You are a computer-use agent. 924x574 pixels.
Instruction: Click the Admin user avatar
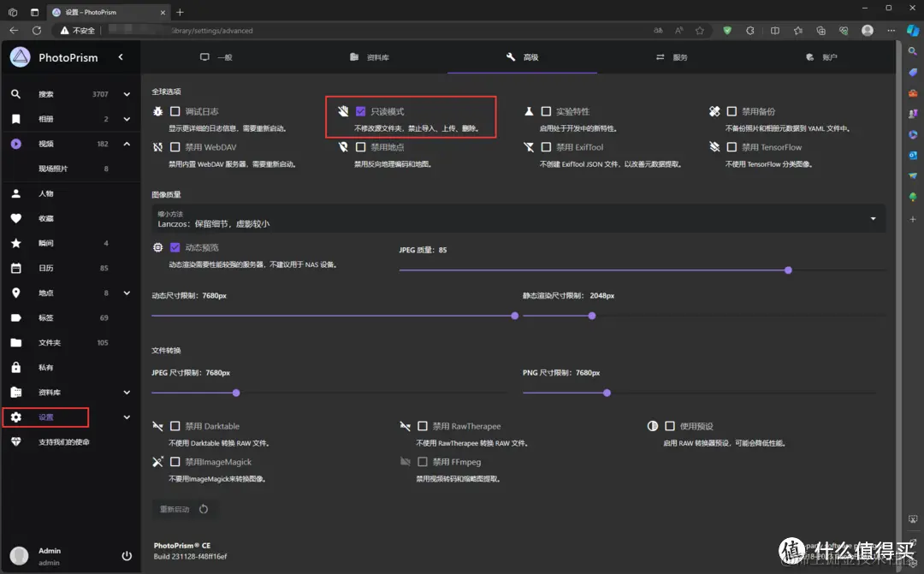[x=19, y=556]
